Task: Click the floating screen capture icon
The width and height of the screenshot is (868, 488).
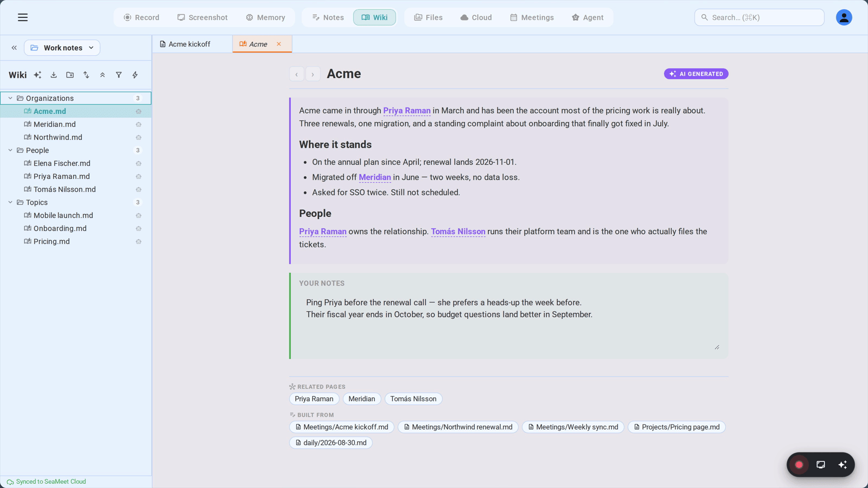Action: (821, 465)
